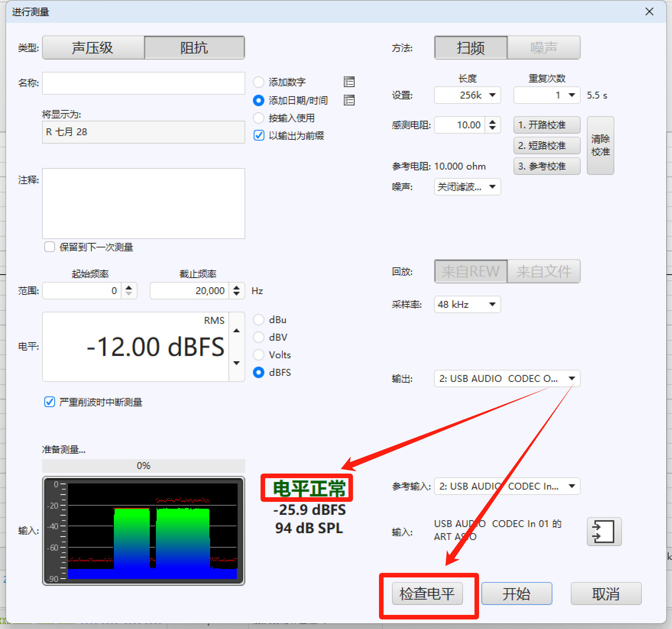Expand the 输出 USB AUDIO CODEC dropdown
This screenshot has width=672, height=629.
point(507,378)
